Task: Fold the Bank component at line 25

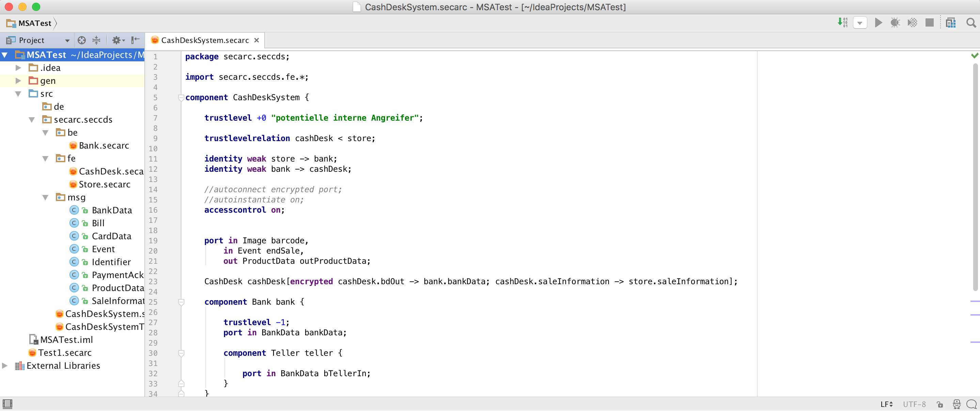Action: (181, 302)
